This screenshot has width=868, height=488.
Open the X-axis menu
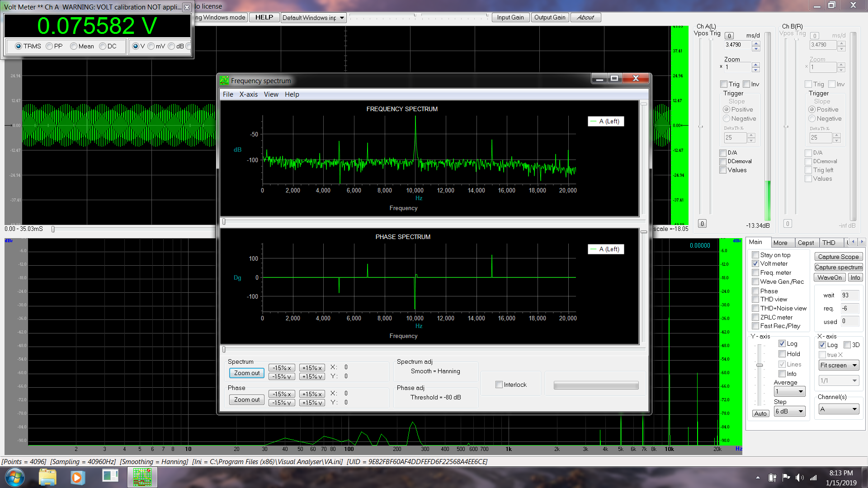[248, 94]
